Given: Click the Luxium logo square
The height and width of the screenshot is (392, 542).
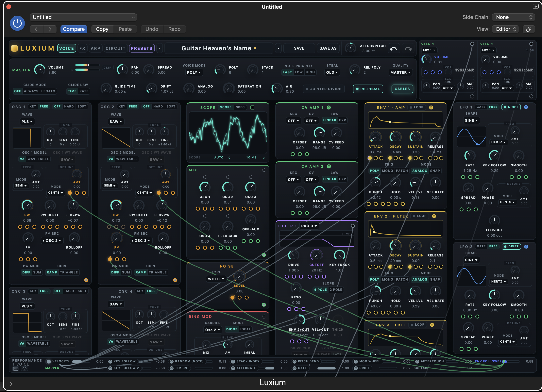Looking at the screenshot, I should click(x=14, y=48).
